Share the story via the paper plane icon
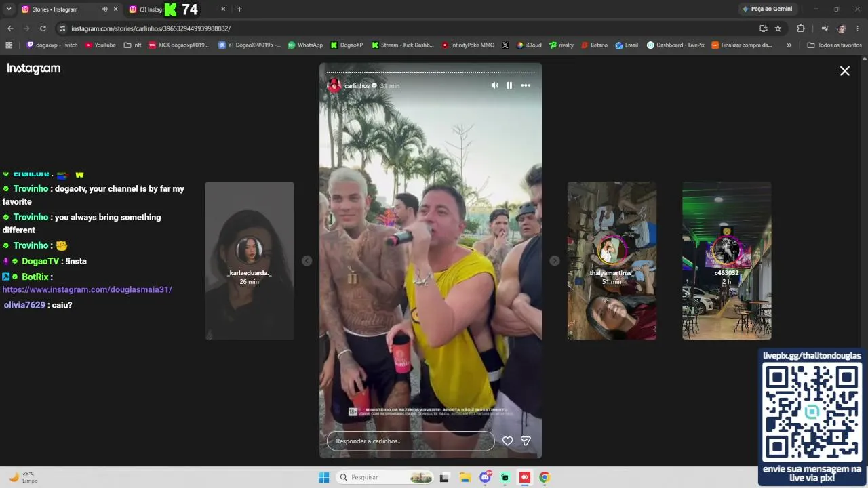This screenshot has width=868, height=488. point(526,441)
